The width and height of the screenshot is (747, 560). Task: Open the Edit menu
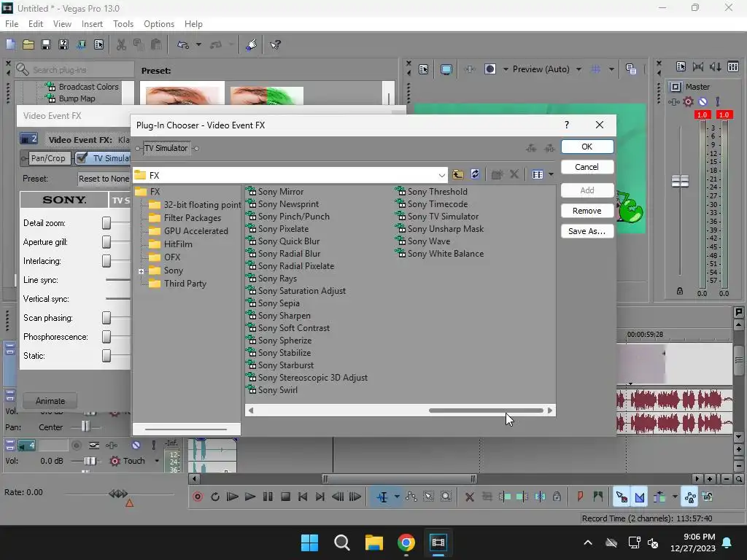(35, 24)
